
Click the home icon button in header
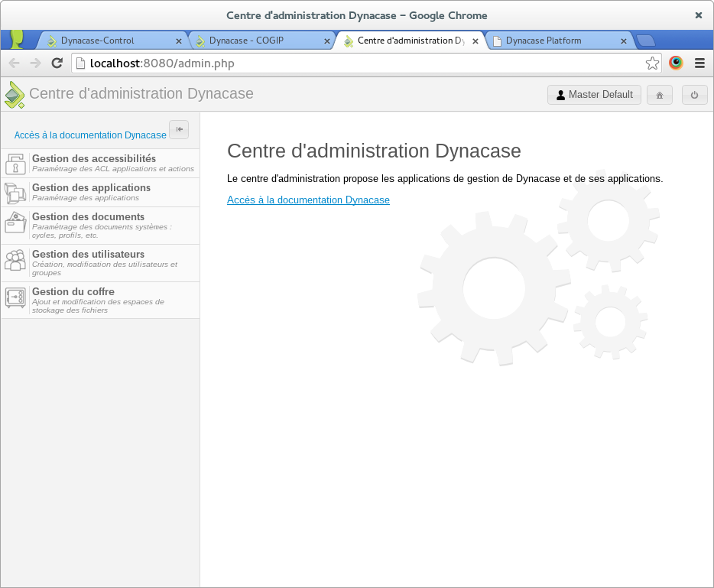coord(660,95)
